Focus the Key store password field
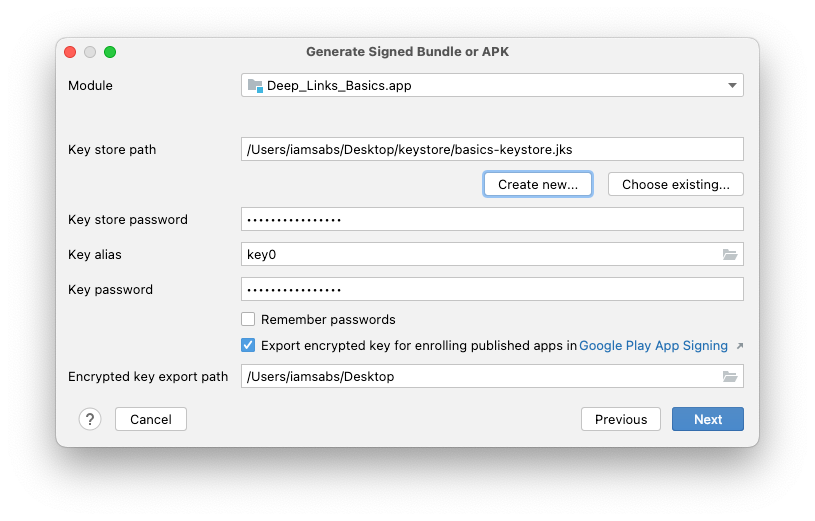 click(x=491, y=220)
